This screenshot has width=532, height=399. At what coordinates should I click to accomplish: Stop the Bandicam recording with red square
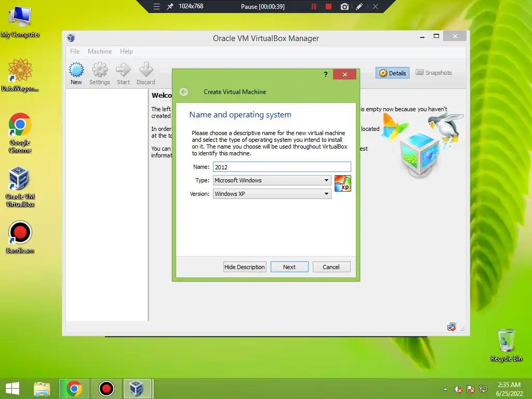tap(328, 6)
